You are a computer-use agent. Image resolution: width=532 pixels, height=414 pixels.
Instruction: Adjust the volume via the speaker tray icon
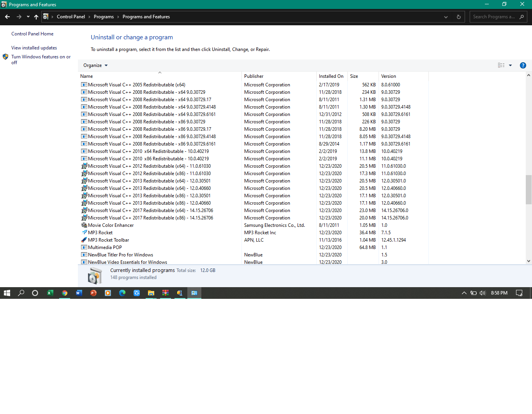click(x=483, y=293)
